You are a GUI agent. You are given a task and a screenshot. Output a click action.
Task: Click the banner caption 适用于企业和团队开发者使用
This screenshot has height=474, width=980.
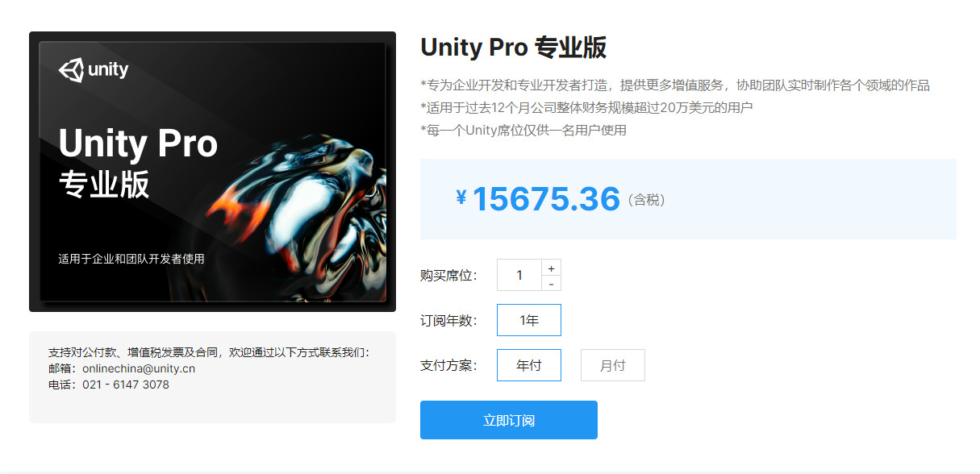pyautogui.click(x=131, y=259)
